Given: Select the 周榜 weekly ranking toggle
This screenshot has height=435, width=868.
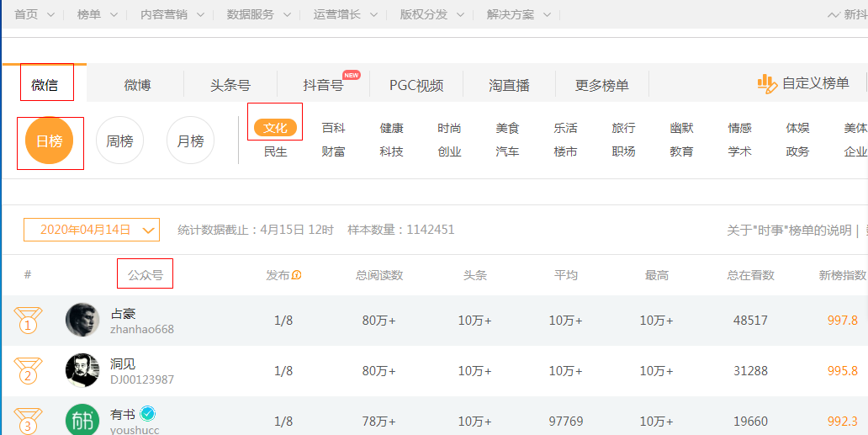Looking at the screenshot, I should (119, 141).
